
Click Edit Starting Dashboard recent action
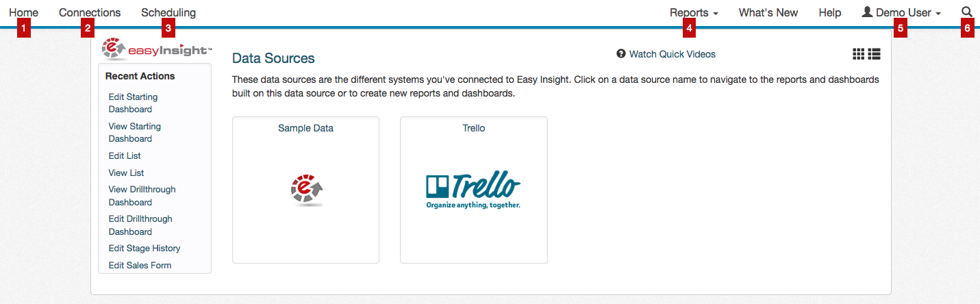click(133, 103)
